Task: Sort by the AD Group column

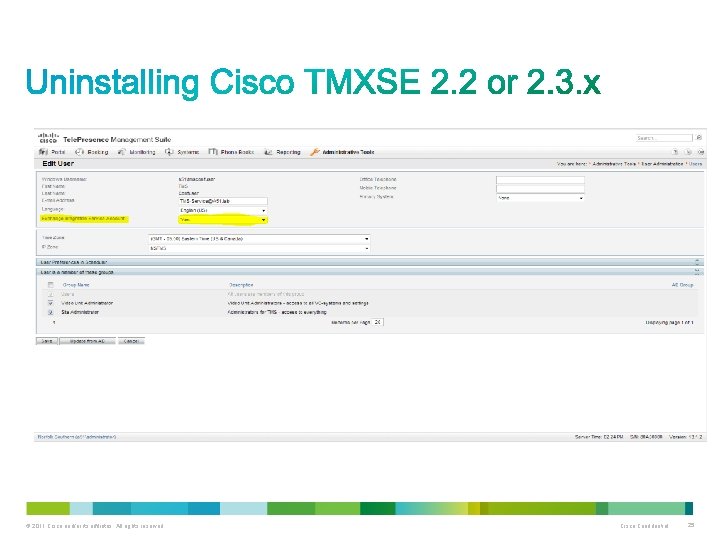Action: click(x=682, y=285)
